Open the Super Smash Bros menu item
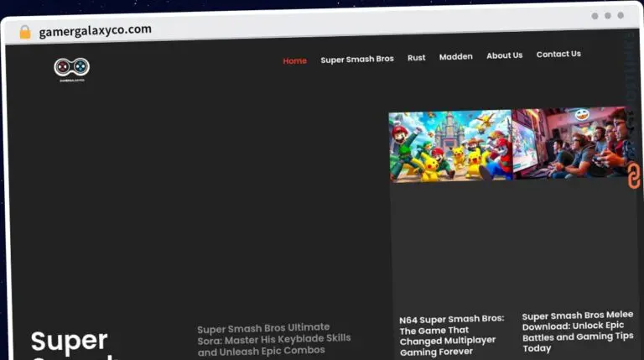Screen dimensions: 644x360 (x=356, y=59)
